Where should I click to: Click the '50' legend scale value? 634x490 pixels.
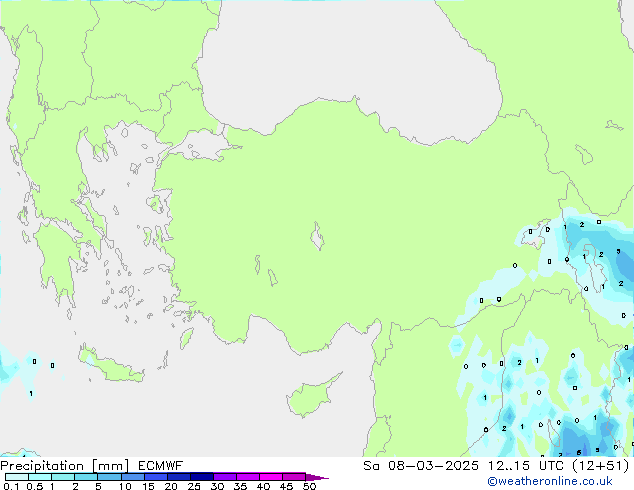[309, 486]
